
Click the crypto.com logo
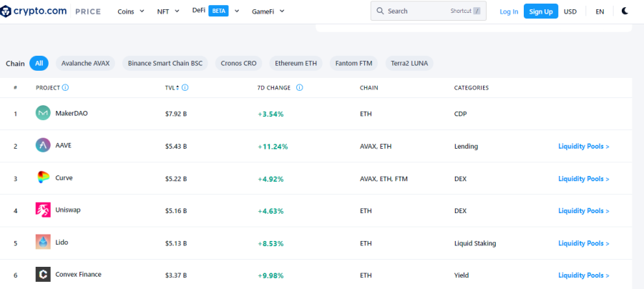pos(33,11)
